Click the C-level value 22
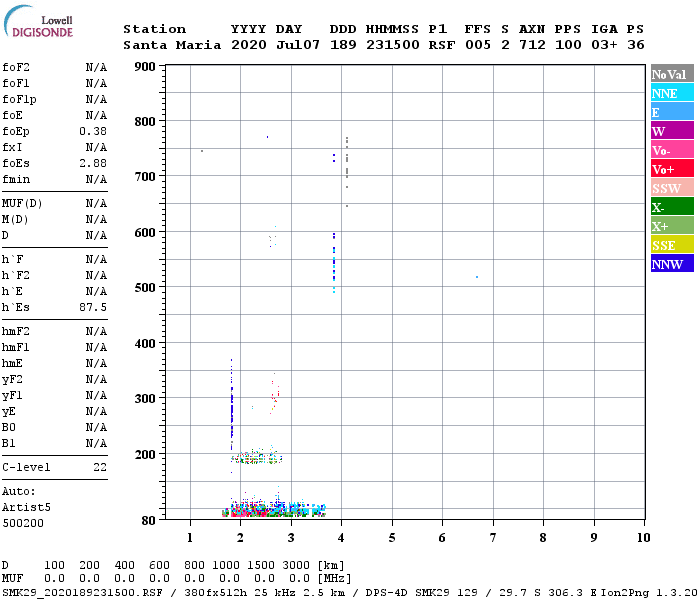The image size is (700, 600). pyautogui.click(x=100, y=467)
